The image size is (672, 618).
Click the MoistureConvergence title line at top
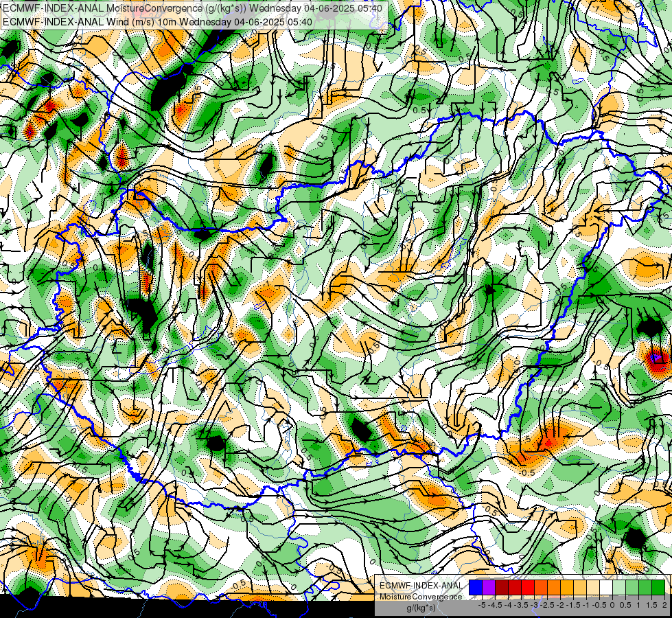(192, 8)
